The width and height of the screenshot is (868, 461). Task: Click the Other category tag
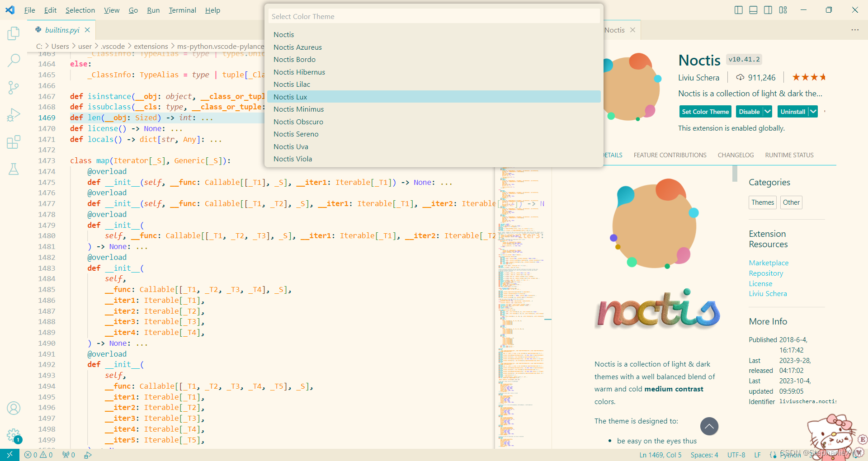[791, 202]
